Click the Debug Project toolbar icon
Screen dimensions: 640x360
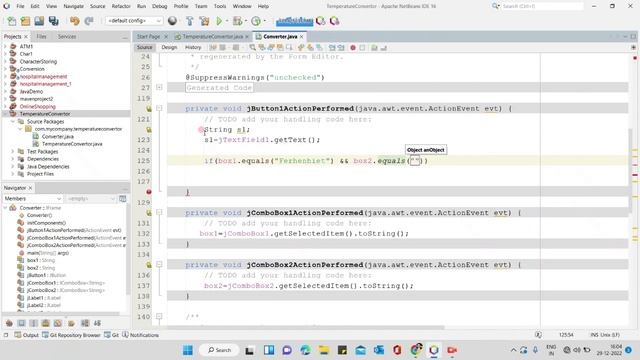pyautogui.click(x=237, y=21)
